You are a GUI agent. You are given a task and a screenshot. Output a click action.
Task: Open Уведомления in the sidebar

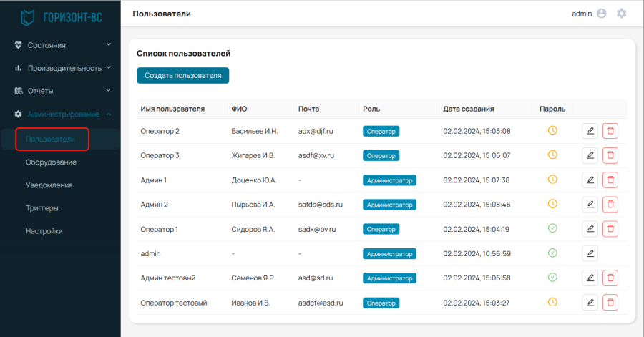click(x=49, y=185)
